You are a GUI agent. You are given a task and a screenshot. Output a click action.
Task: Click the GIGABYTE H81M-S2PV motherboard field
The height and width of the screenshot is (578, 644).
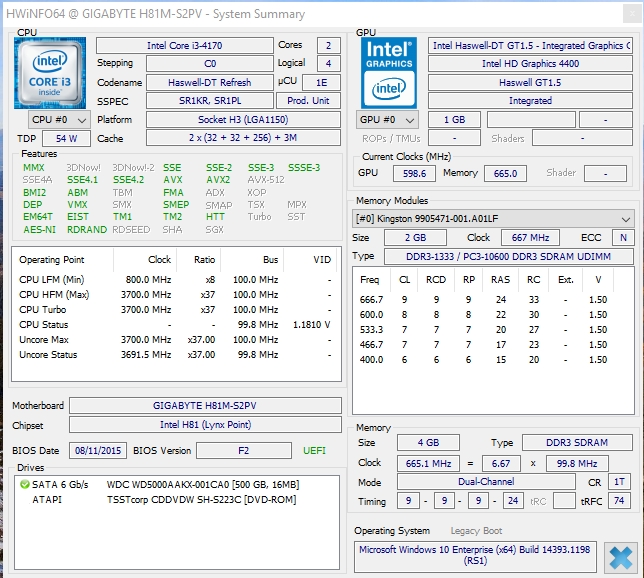point(203,406)
